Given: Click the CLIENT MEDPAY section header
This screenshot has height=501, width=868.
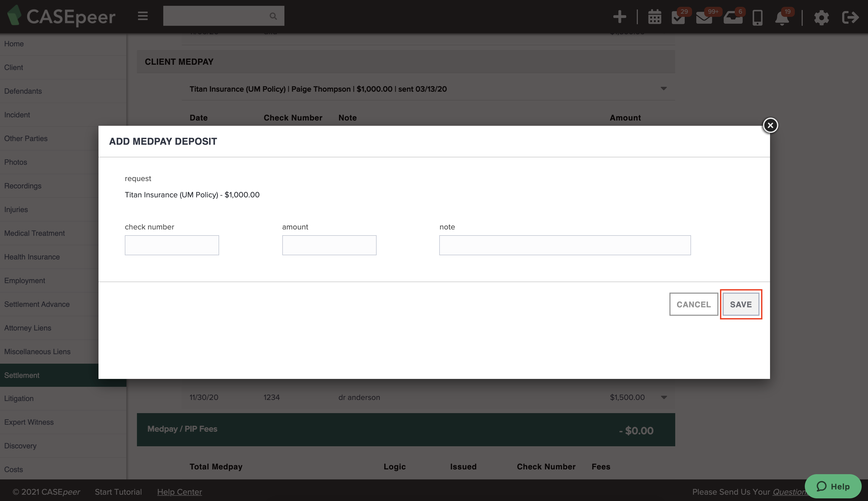Looking at the screenshot, I should coord(406,62).
